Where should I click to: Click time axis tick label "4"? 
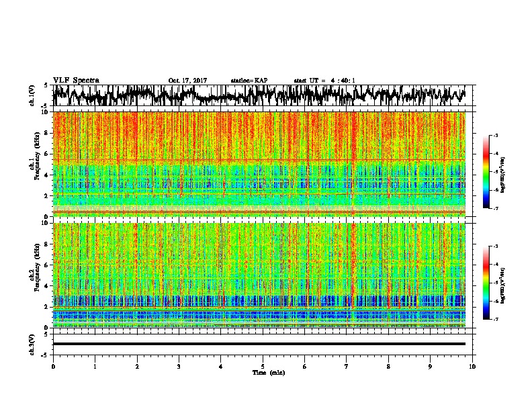[x=221, y=367]
